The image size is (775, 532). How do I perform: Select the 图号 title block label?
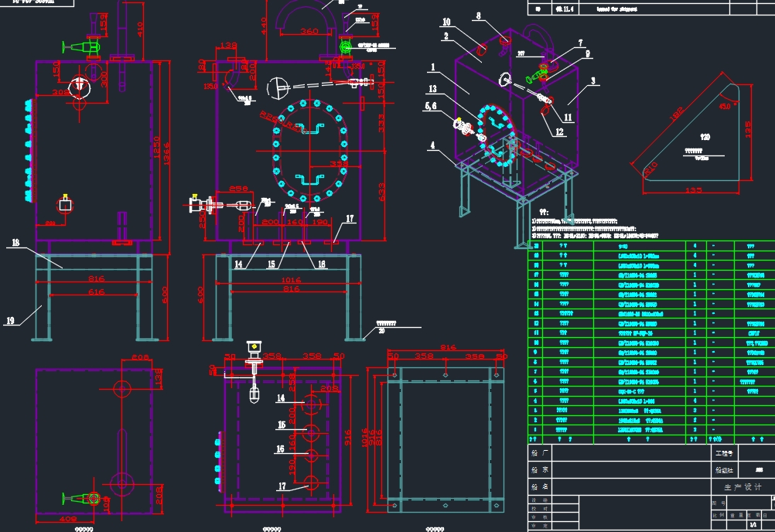pos(719,503)
